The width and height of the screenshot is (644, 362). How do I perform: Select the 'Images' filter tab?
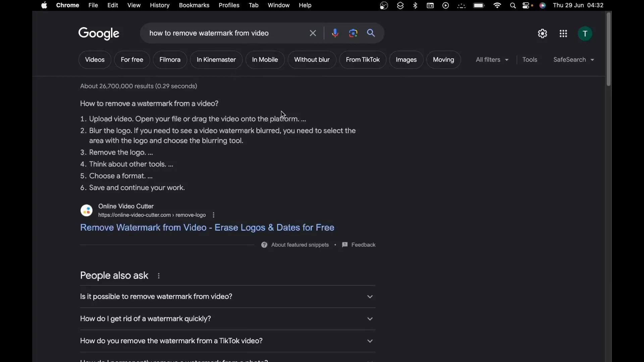(406, 59)
